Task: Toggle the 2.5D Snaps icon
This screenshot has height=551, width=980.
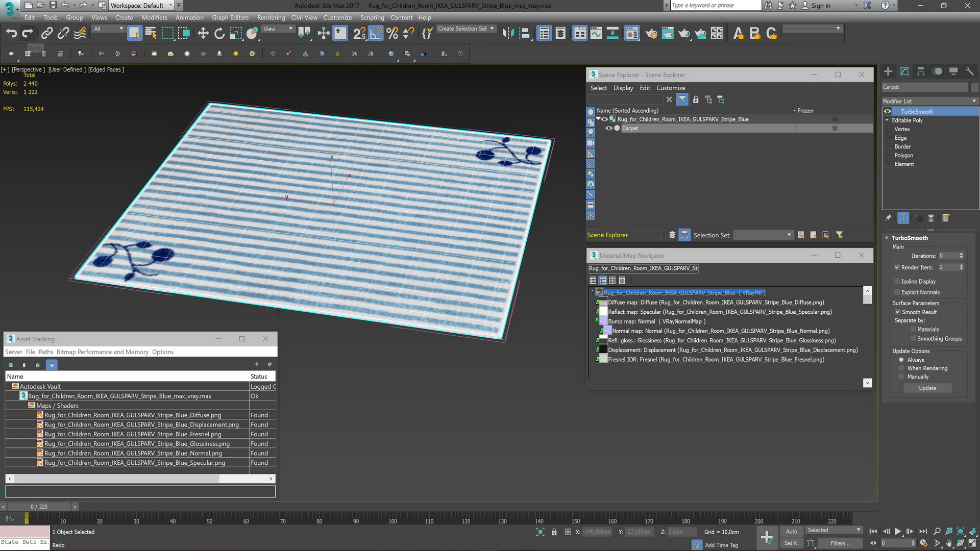Action: [x=359, y=34]
